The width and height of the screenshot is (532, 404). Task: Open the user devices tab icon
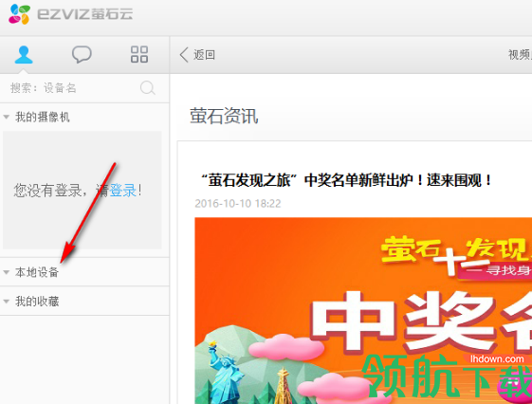24,55
